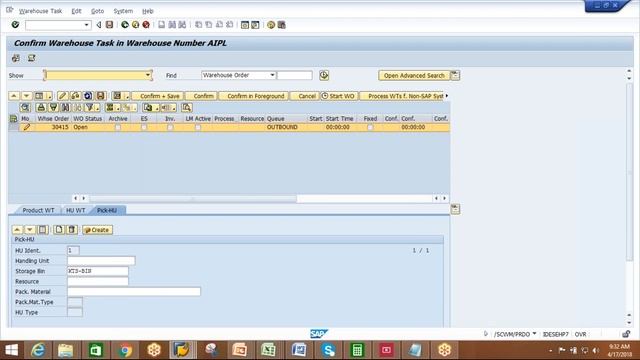
Task: Expand the Advanced Search options arrow icon
Action: click(x=455, y=75)
